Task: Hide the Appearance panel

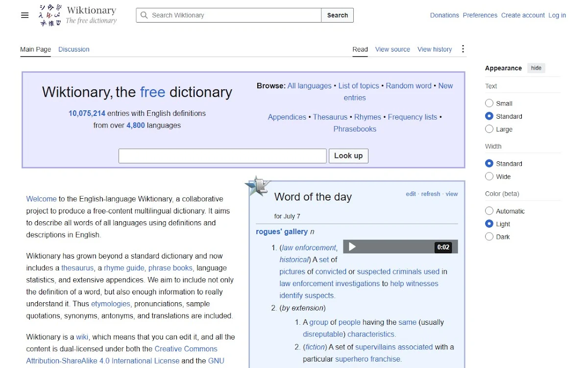Action: click(536, 68)
